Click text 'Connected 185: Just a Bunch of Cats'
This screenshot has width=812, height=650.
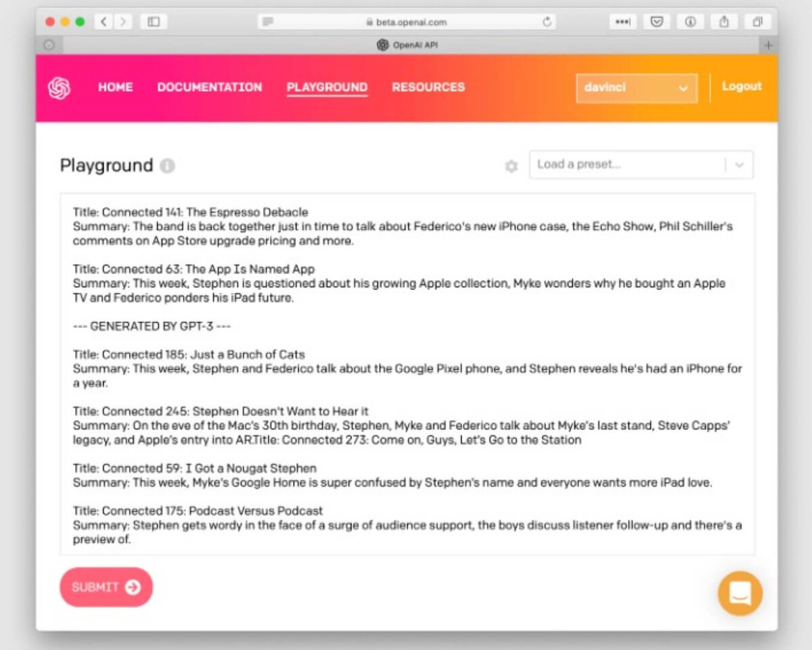(x=204, y=354)
